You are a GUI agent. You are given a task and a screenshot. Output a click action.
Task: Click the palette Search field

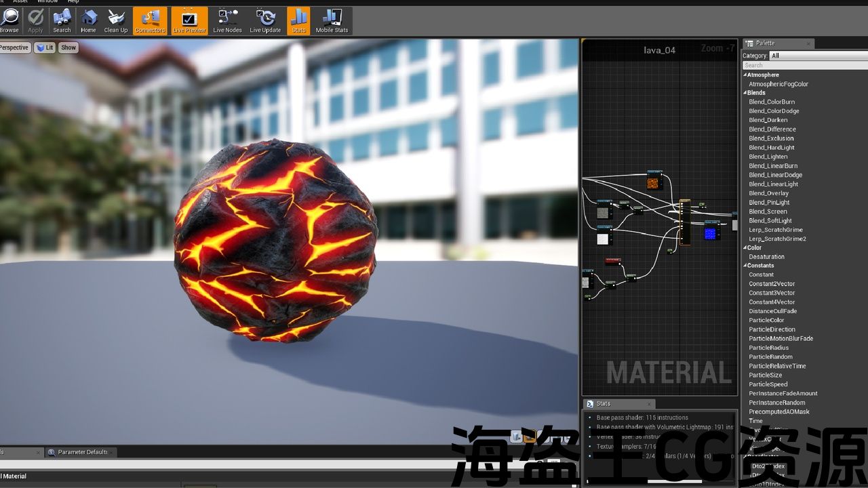click(804, 65)
